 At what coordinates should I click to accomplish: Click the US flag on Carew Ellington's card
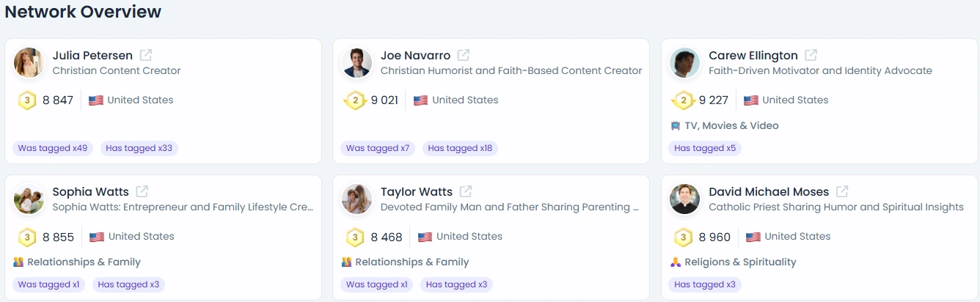[x=750, y=100]
